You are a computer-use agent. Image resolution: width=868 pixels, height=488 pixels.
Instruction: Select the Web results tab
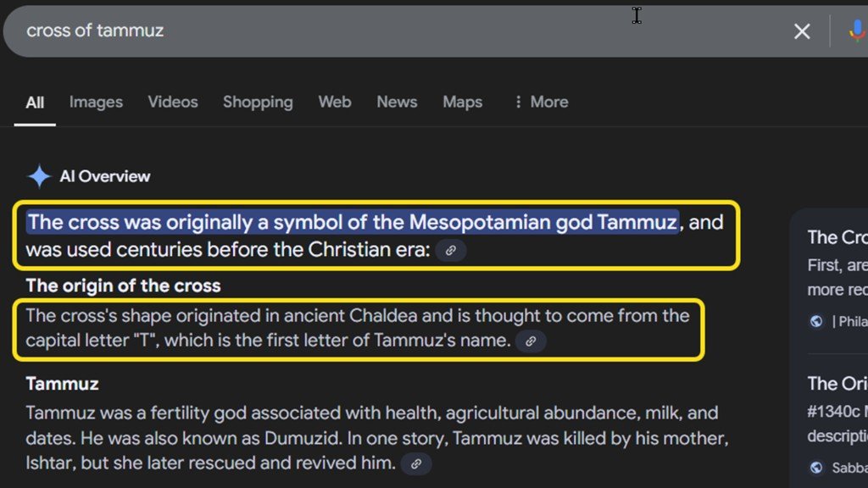[334, 102]
